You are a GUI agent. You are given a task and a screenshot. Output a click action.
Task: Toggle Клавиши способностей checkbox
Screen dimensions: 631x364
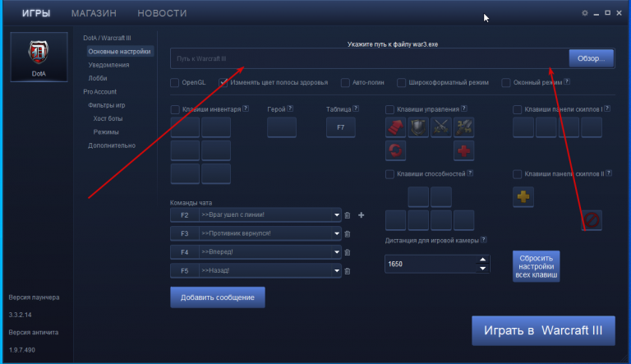click(389, 174)
